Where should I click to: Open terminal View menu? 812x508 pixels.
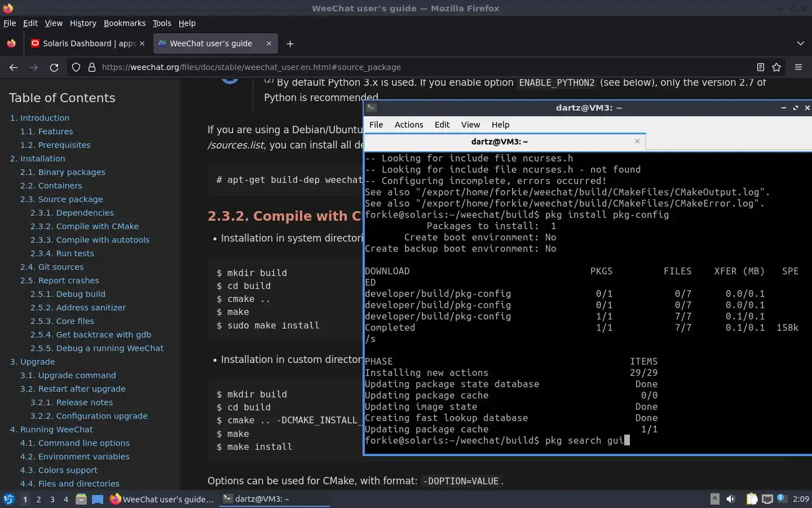coord(470,125)
